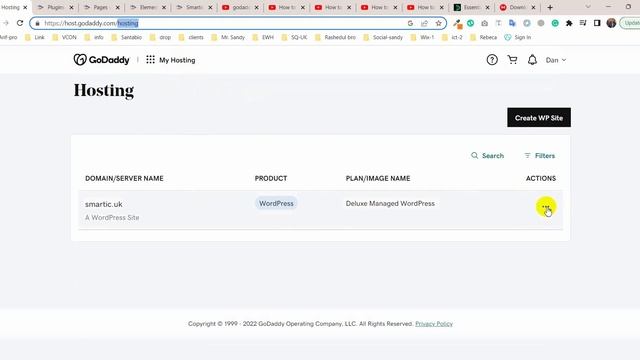Bookmark this page with the star icon

tap(438, 23)
